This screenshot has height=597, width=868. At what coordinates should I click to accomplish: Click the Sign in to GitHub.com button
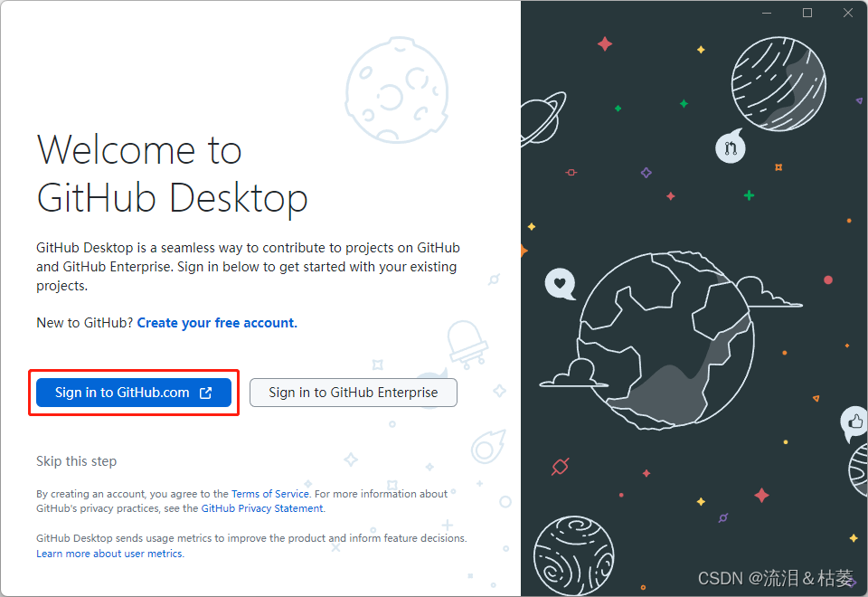[x=134, y=393]
